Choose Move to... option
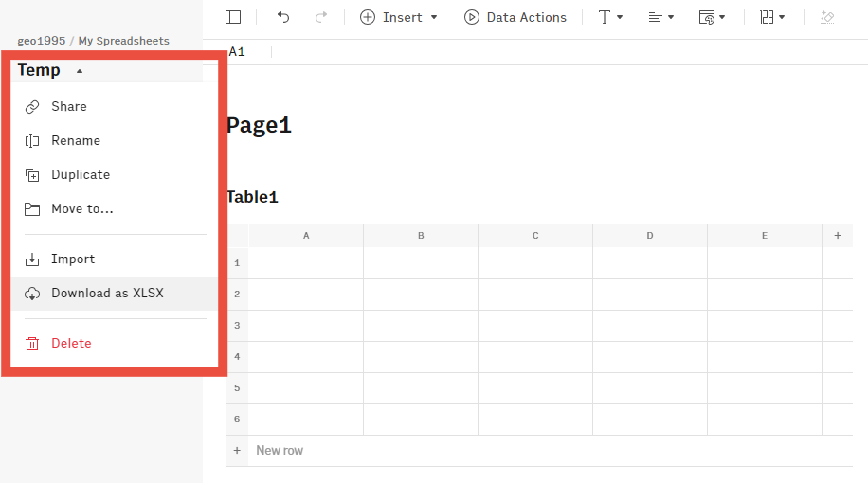The width and height of the screenshot is (868, 483). coord(82,209)
